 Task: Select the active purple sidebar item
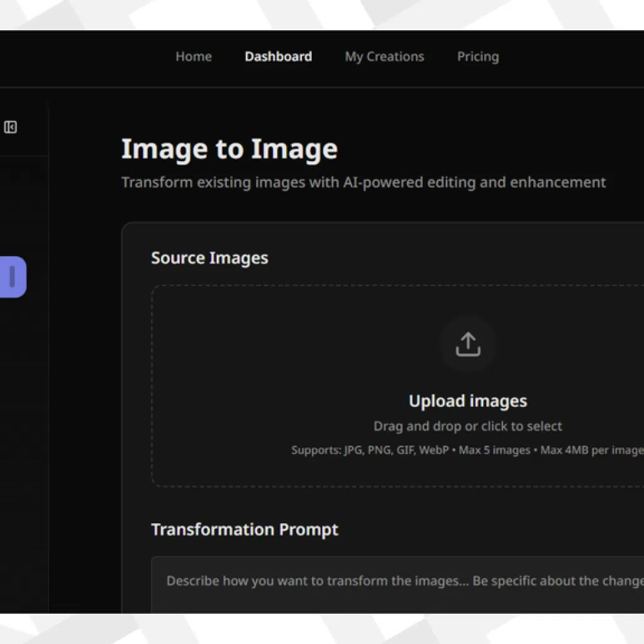[x=11, y=277]
